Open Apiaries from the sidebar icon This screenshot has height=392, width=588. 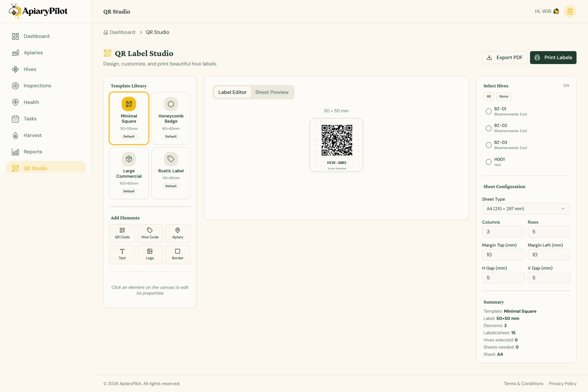pos(15,53)
